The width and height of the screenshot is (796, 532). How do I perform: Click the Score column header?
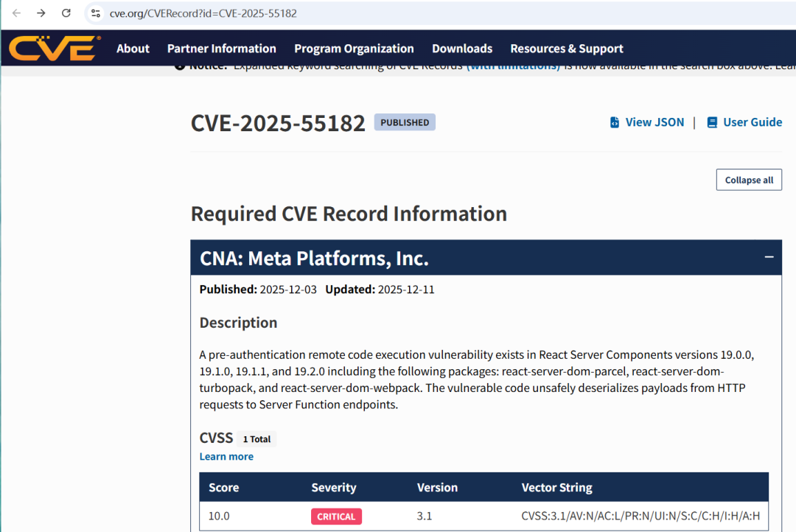(224, 487)
